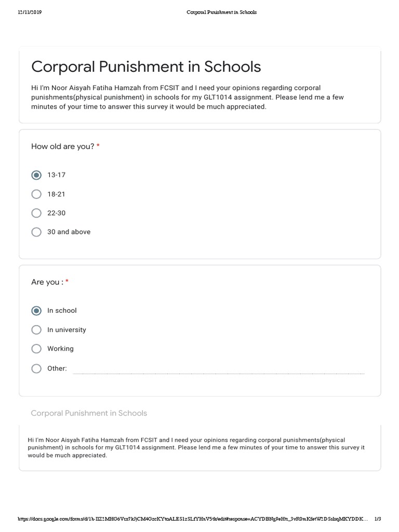Click the gray Corporal Punishment in Schools subheading
Image resolution: width=399 pixels, height=532 pixels.
[89, 413]
